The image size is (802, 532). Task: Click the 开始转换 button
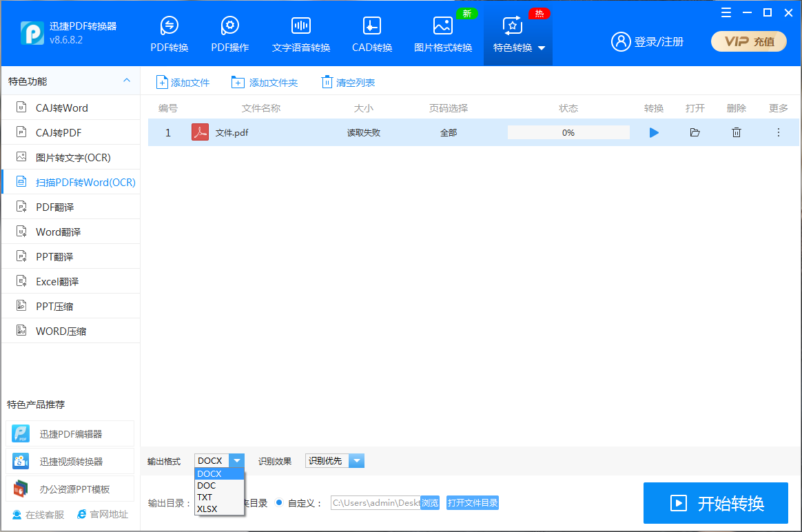click(x=716, y=503)
